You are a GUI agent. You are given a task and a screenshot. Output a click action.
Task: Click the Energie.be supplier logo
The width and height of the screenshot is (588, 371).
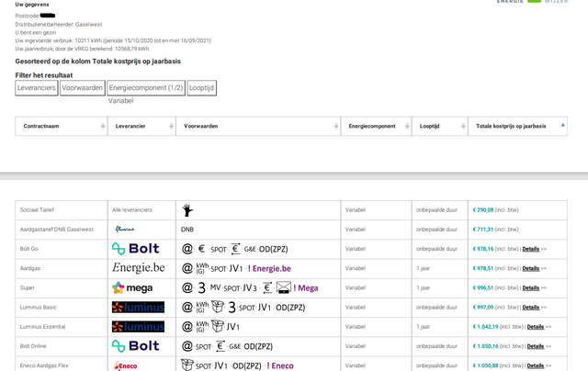[x=139, y=267]
